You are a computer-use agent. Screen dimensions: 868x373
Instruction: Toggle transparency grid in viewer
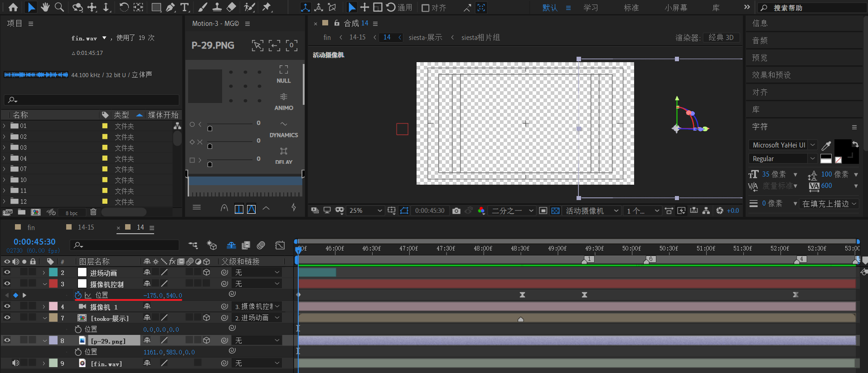[555, 211]
